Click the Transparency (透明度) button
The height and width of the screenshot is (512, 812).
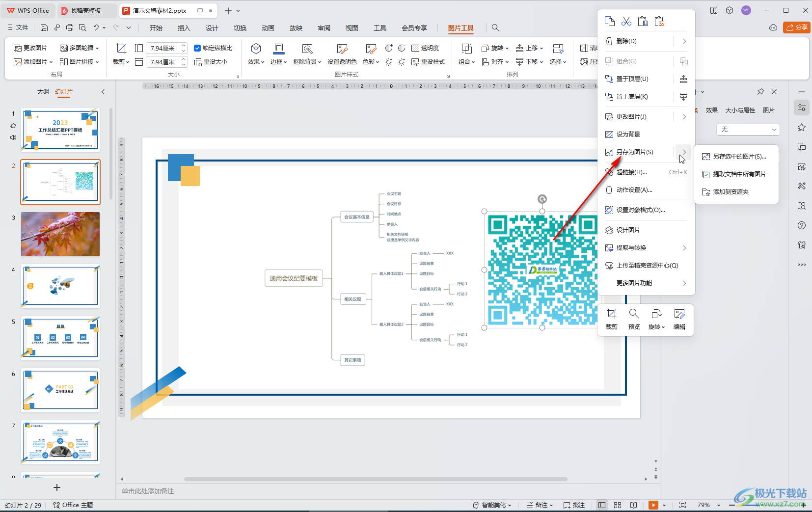pos(425,48)
